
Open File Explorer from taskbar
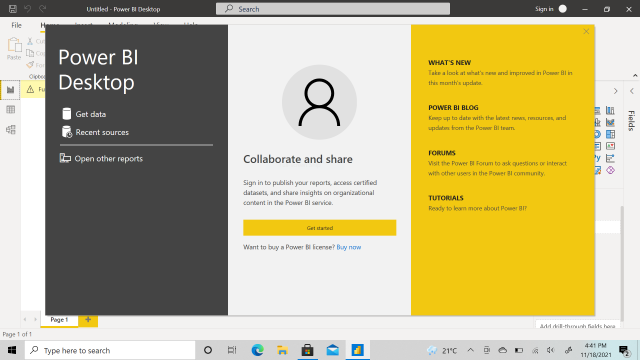282,350
